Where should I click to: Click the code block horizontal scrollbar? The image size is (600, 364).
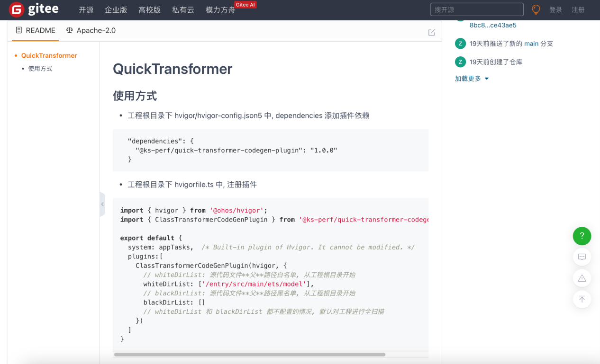click(250, 355)
